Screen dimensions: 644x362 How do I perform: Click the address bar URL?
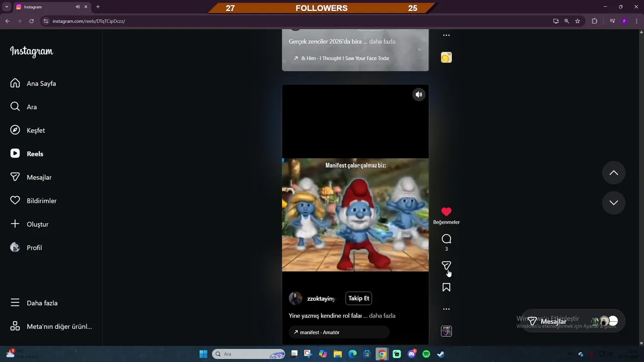[89, 21]
